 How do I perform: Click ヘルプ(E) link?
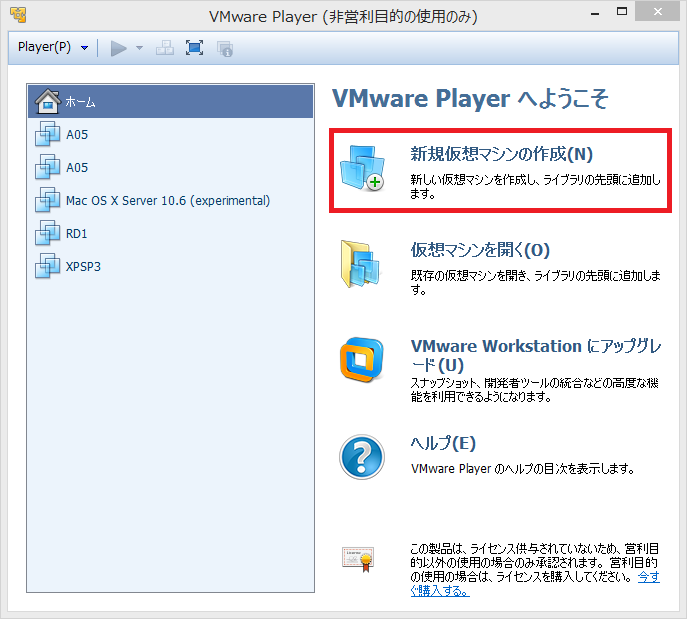pos(443,443)
